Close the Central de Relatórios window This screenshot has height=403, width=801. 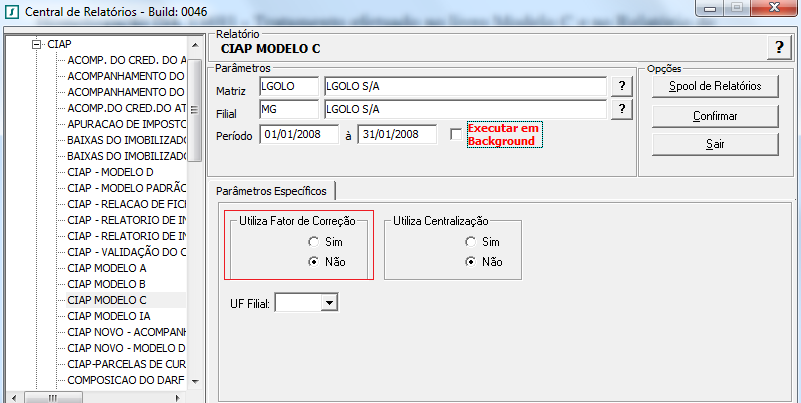tap(775, 8)
